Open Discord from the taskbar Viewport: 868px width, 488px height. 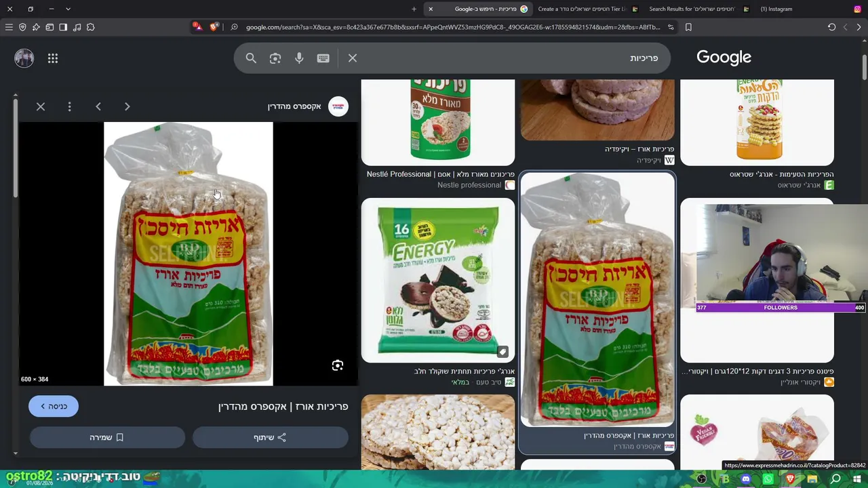click(x=746, y=479)
